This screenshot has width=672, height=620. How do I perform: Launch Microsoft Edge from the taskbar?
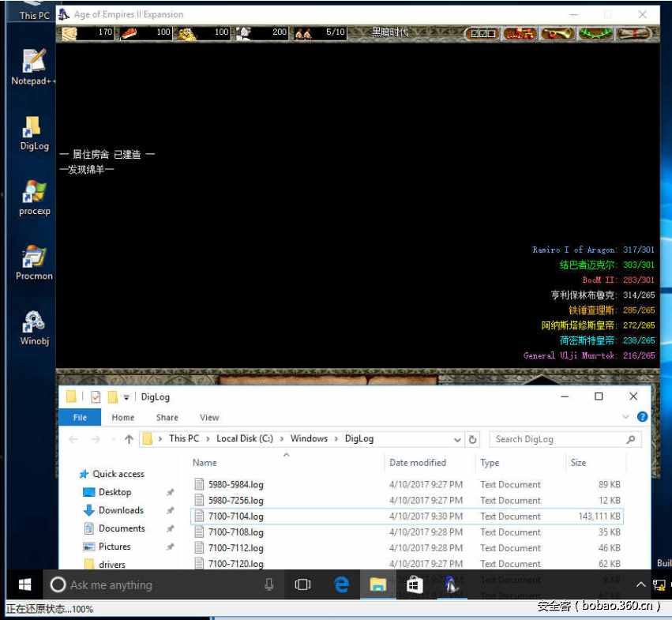[341, 584]
